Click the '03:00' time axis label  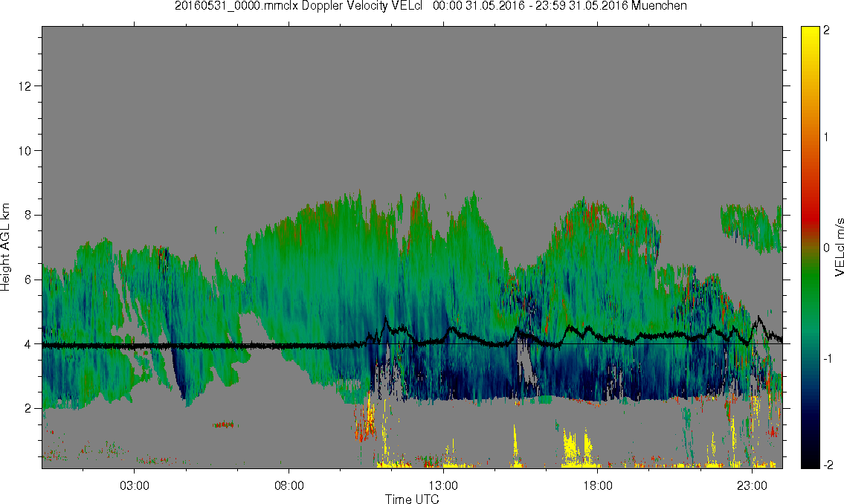(134, 485)
